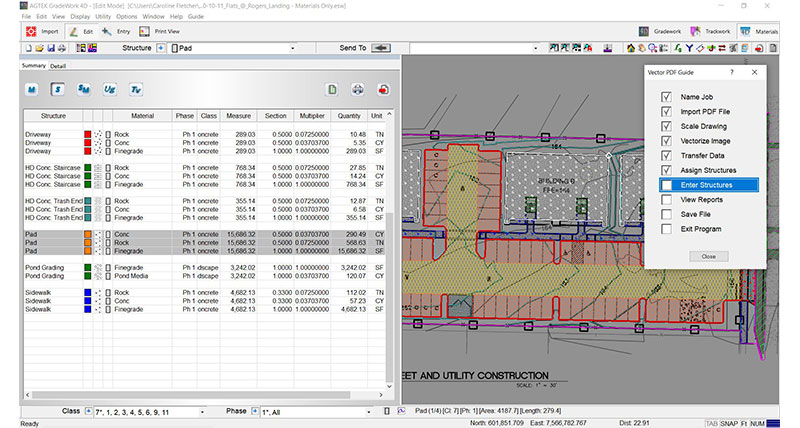Uncheck the Name Job checkbox
The height and width of the screenshot is (428, 800).
[666, 97]
